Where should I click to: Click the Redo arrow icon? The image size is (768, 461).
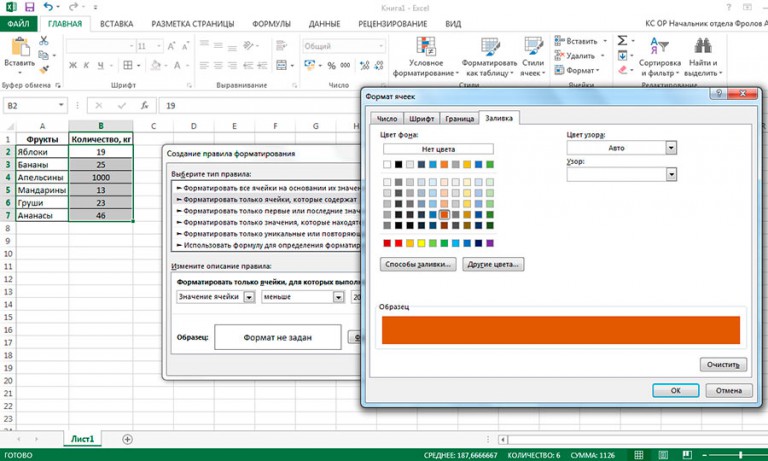click(73, 7)
